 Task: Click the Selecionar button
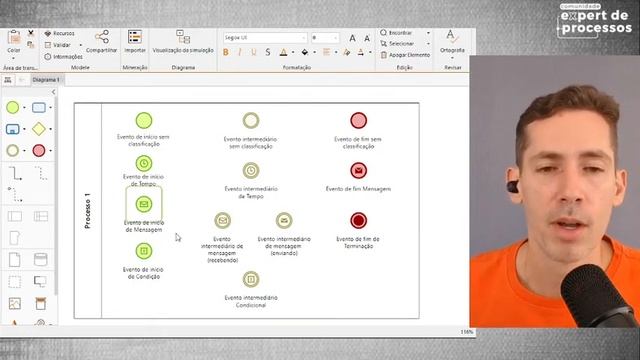(x=397, y=44)
